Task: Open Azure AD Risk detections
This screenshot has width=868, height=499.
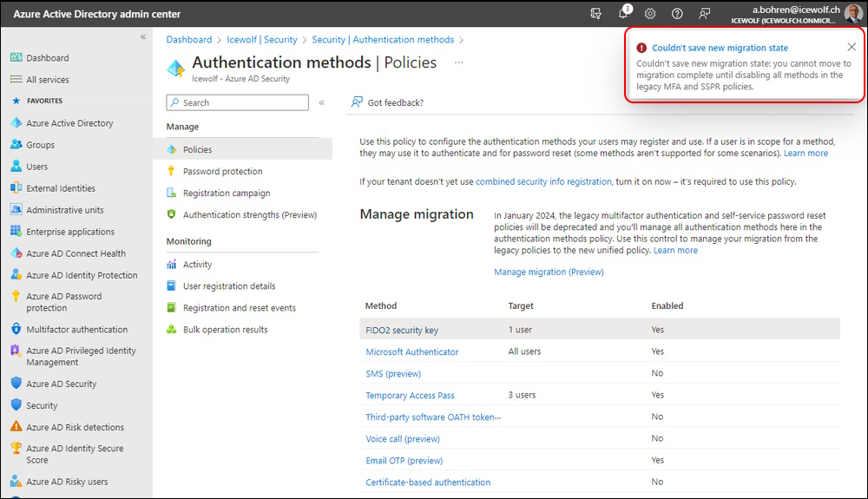Action: coord(76,427)
